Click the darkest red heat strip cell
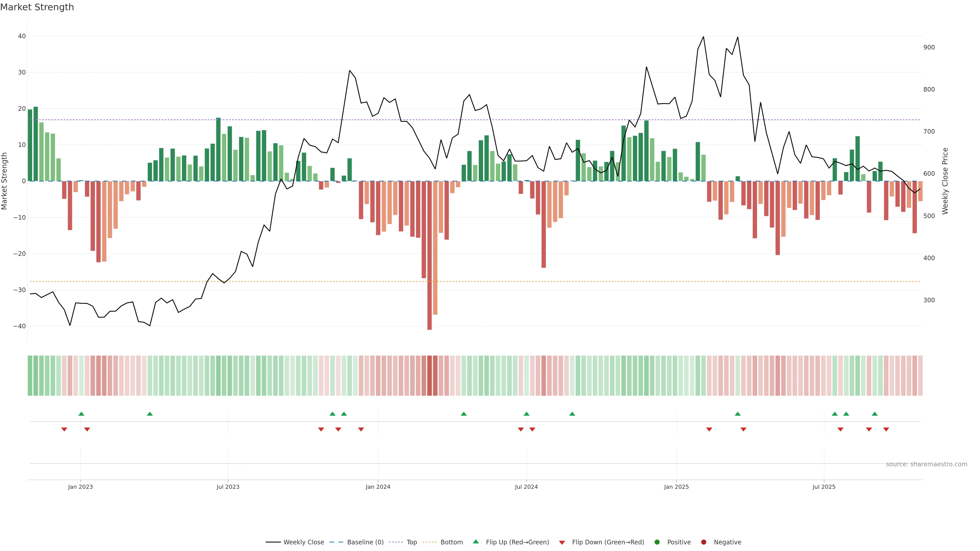 tap(430, 375)
